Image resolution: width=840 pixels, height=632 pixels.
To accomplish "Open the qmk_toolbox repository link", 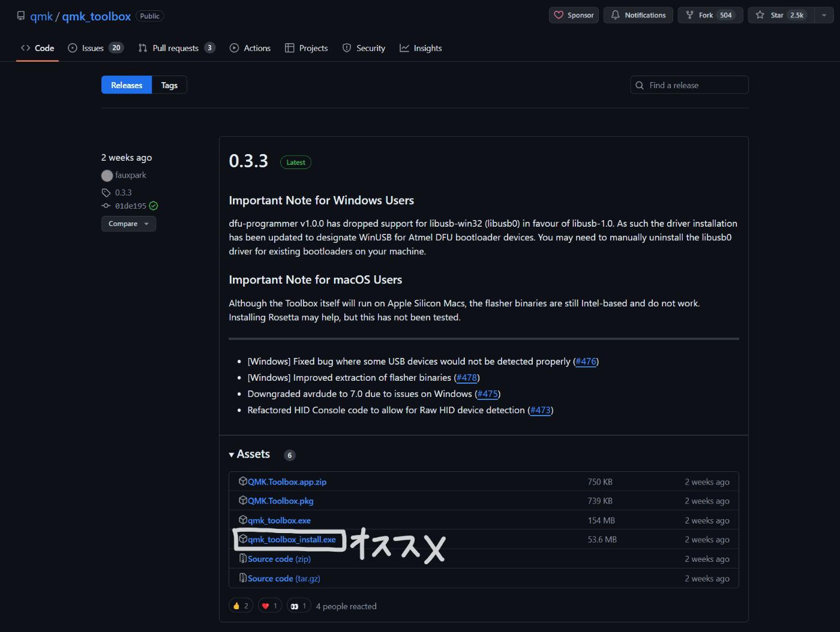I will click(96, 16).
